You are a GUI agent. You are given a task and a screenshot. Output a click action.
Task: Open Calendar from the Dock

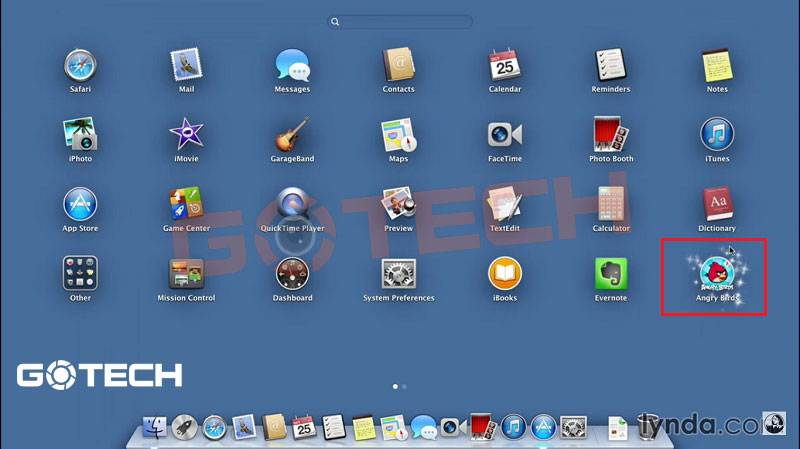pos(304,428)
